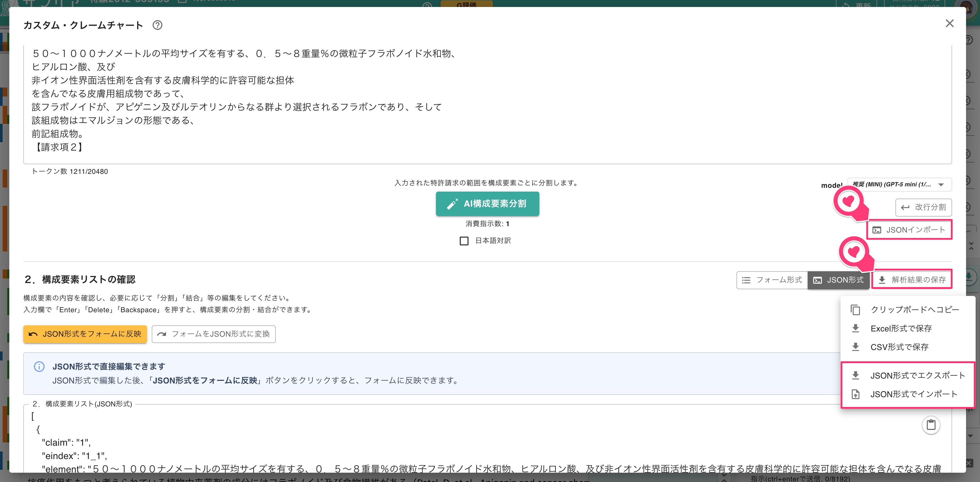Viewport: 980px width, 482px height.
Task: Click the "eindex": "1_1" line in the JSON
Action: click(74, 456)
